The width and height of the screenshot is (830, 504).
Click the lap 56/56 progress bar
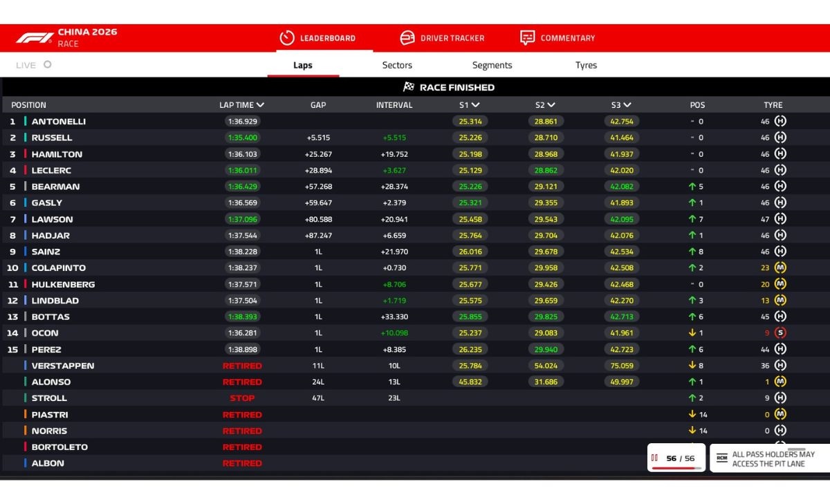[676, 468]
